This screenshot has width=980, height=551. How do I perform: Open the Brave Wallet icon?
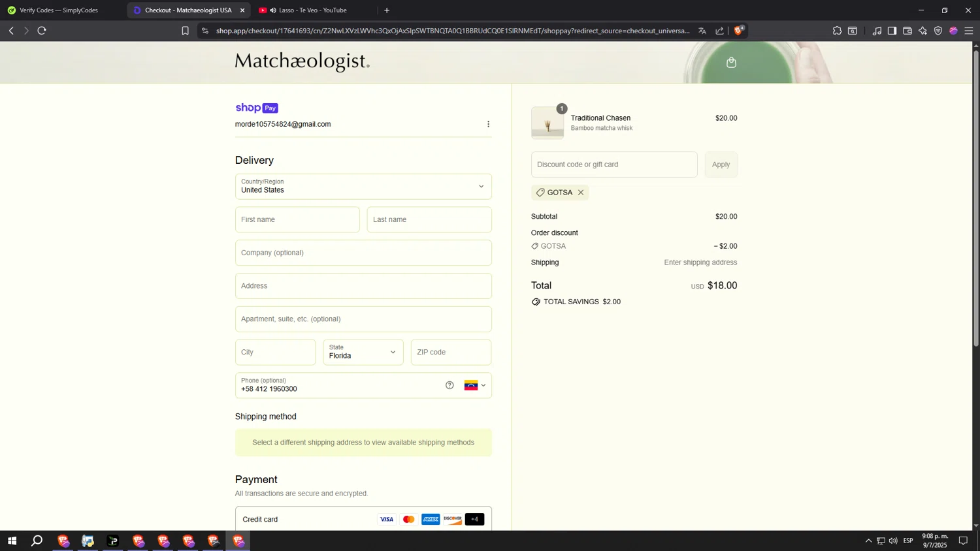[x=907, y=31]
